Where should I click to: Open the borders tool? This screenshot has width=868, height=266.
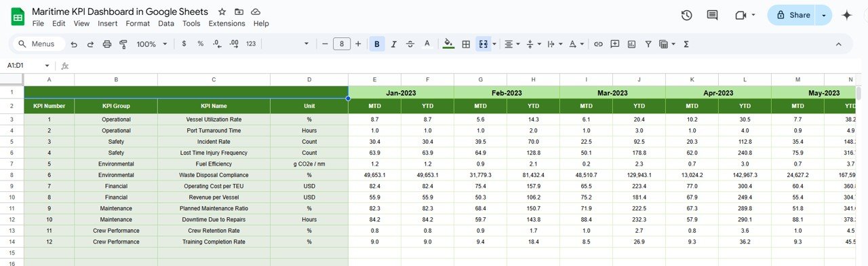(466, 44)
